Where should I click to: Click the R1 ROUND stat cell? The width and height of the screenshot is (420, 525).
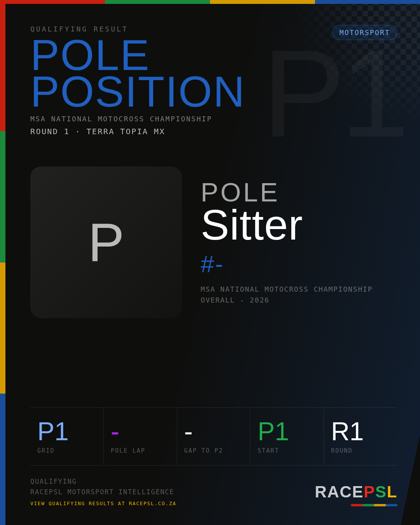tap(360, 436)
